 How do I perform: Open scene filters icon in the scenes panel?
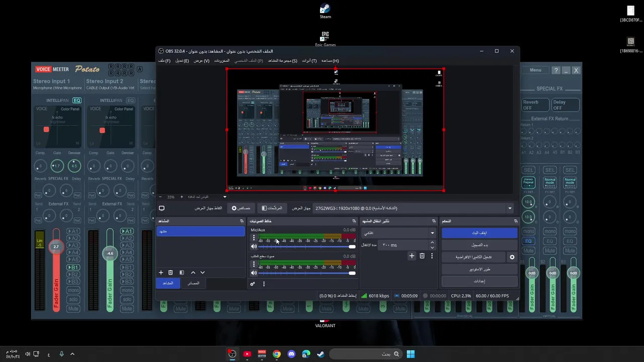coord(182,273)
